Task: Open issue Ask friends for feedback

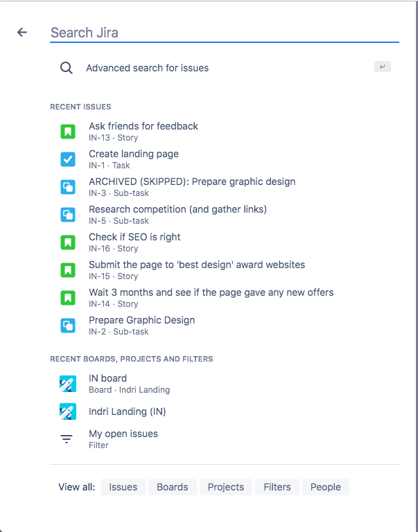Action: [225, 132]
